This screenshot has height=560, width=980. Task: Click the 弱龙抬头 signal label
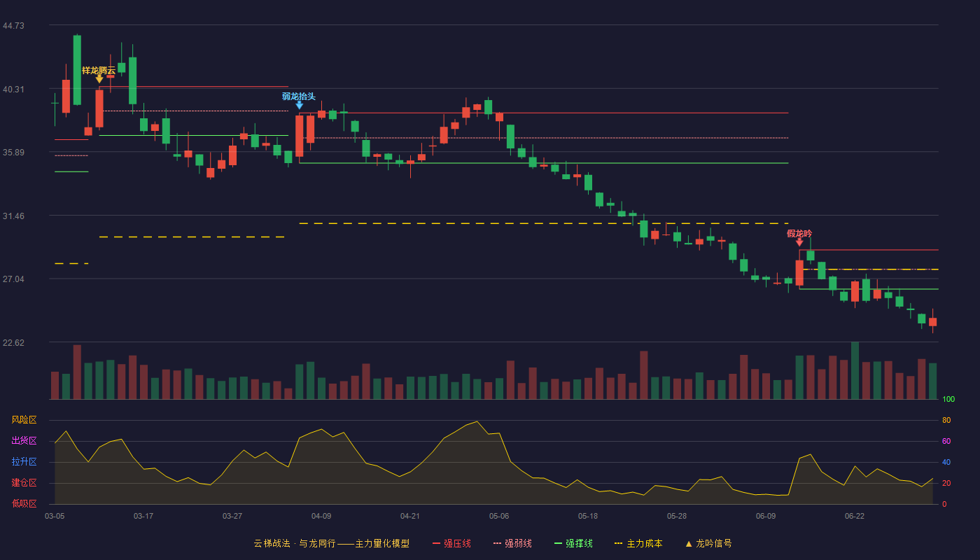tap(299, 96)
